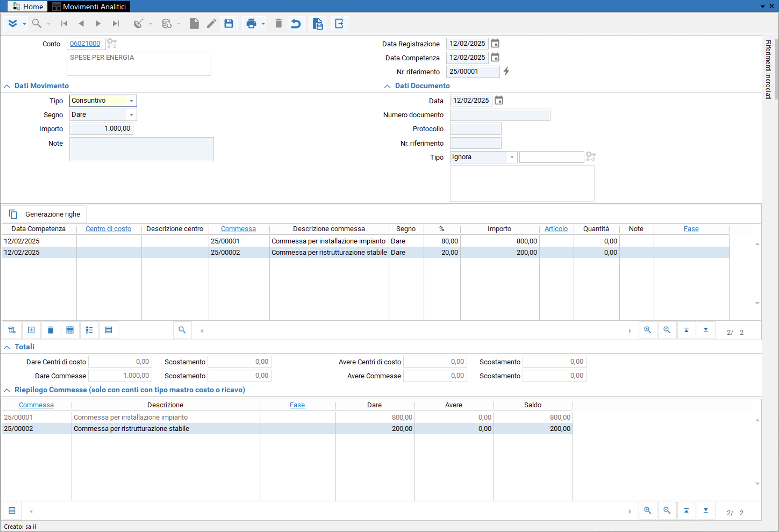Select the Movimenti Analitici tab
The width and height of the screenshot is (779, 532).
[89, 6]
